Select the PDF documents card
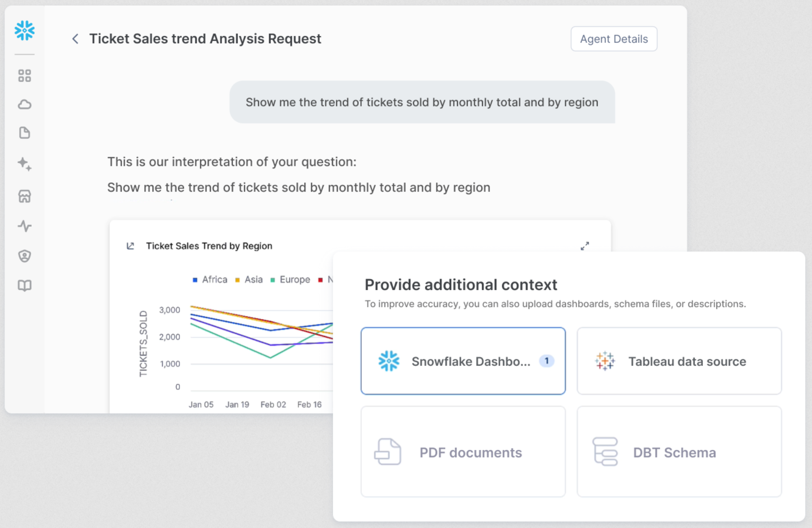The image size is (812, 528). tap(463, 452)
